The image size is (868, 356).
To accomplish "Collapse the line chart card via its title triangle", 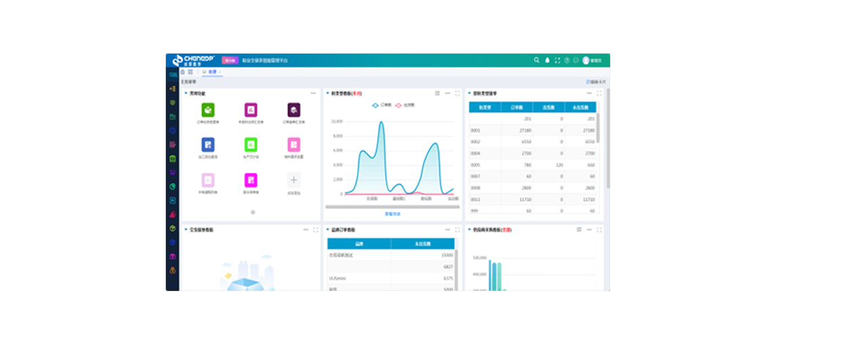I will [x=328, y=93].
